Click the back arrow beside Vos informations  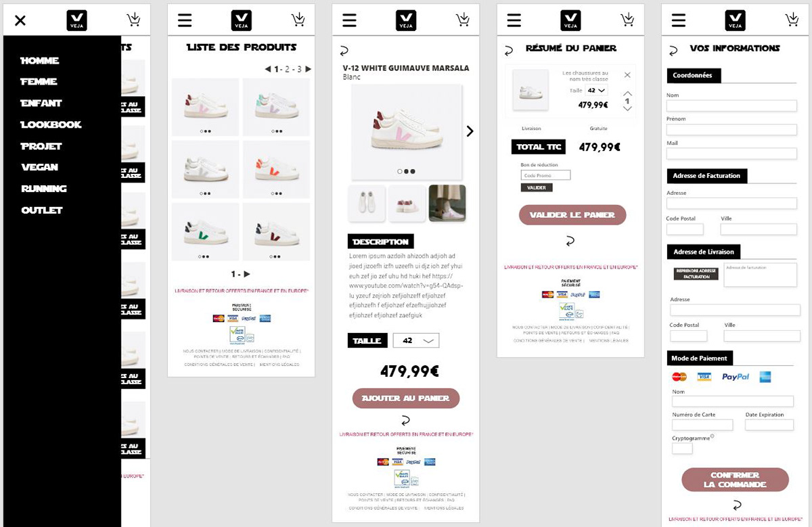pos(673,51)
